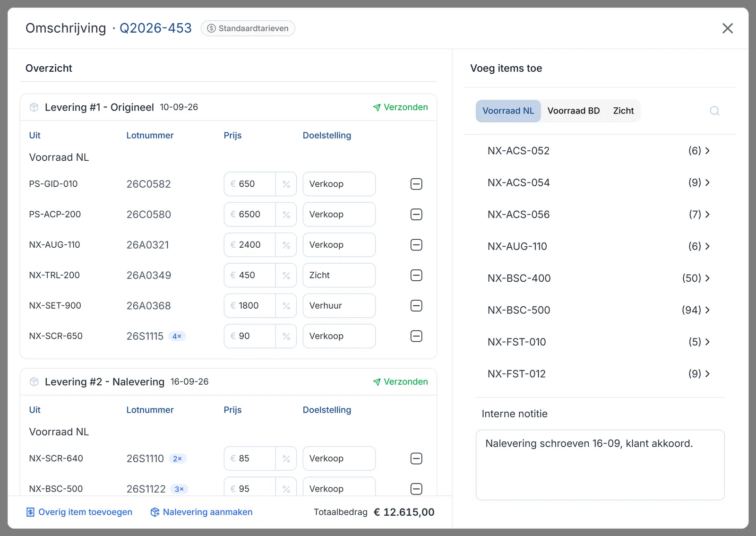Switch to the Voorraad BD tab
The image size is (756, 536).
573,111
